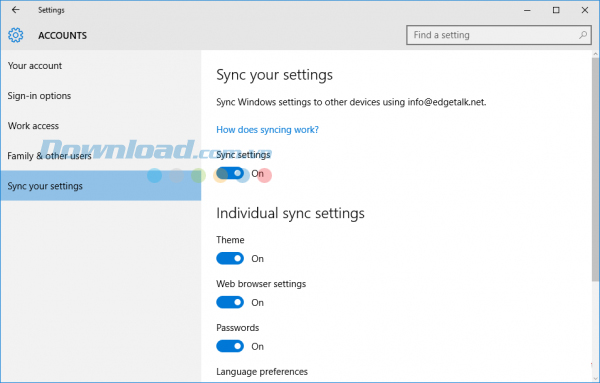Open Your account page

(x=101, y=66)
